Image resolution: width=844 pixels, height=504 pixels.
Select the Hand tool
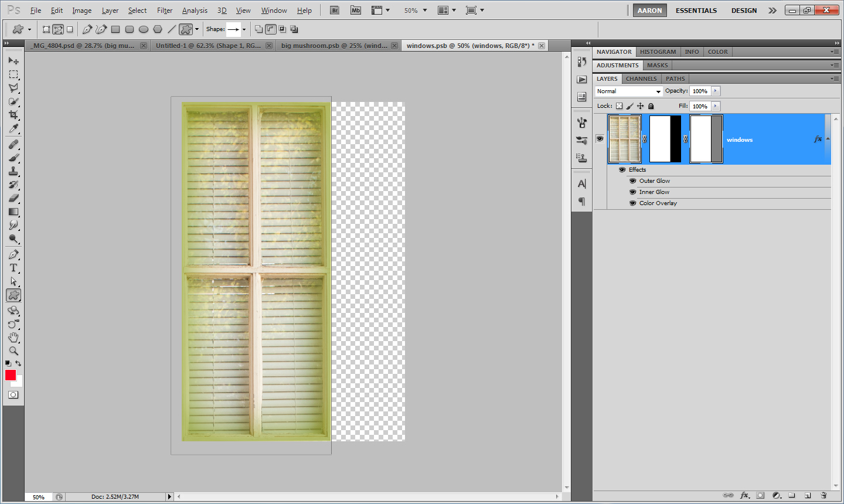[x=13, y=338]
